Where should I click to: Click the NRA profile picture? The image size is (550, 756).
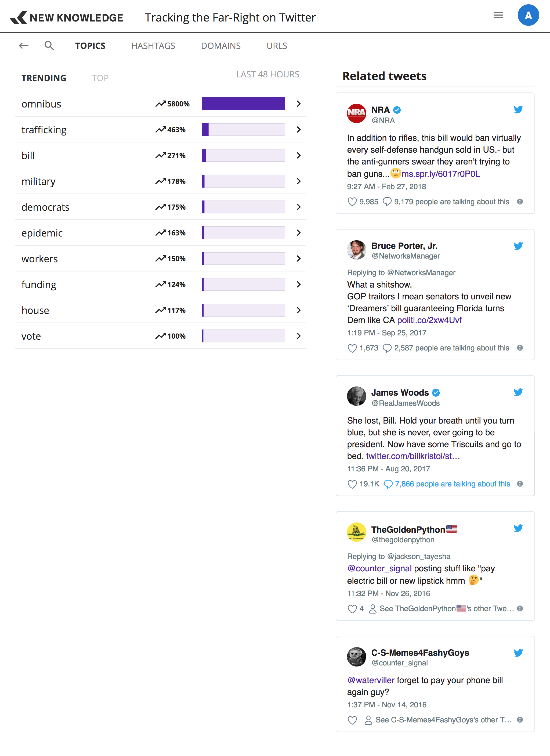pyautogui.click(x=356, y=113)
